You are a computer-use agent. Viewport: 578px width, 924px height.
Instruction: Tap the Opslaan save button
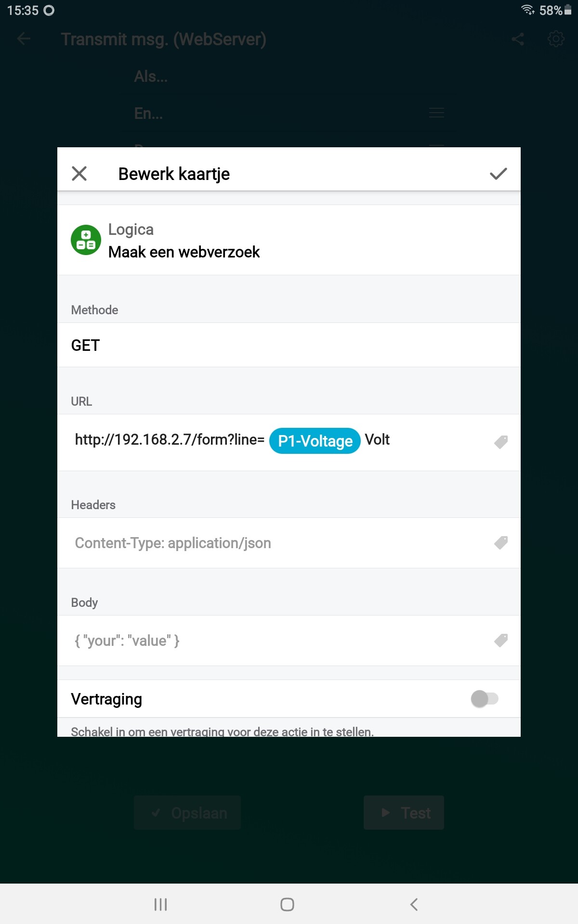(x=187, y=812)
